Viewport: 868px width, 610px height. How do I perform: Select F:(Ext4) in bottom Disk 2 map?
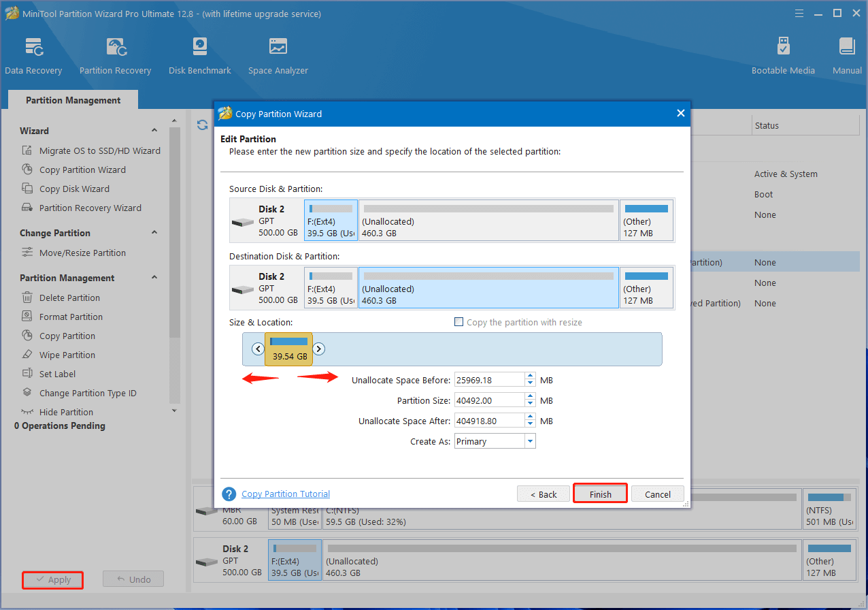point(295,561)
